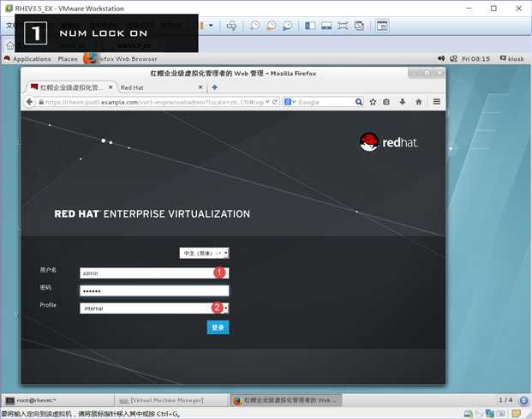Open the bookmarks list icon in Firefox
Viewport: 532px width, 419px height.
click(386, 102)
